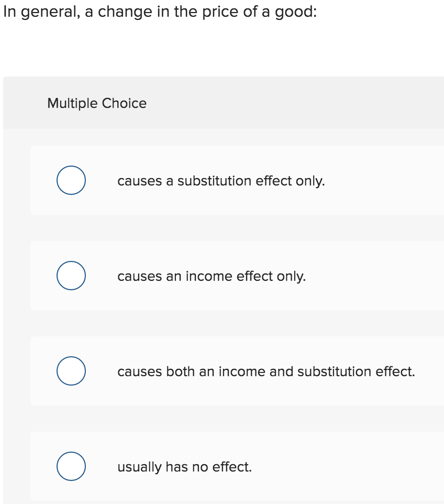
Task: Click the Multiple Choice heading label
Action: click(97, 104)
